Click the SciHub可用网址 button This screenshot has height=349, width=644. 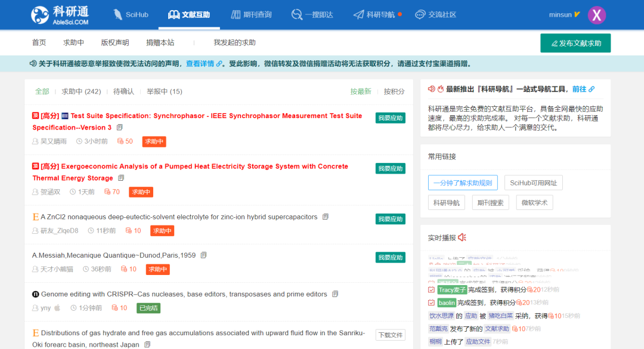(534, 183)
